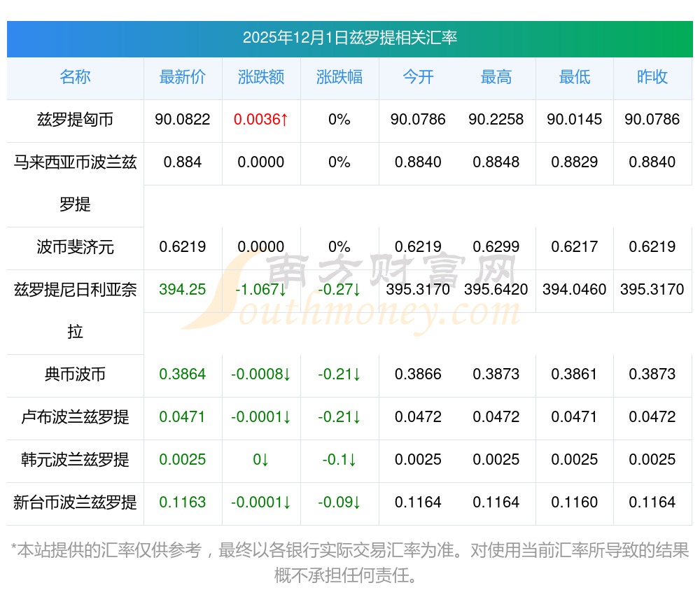Select the 昨收 column header
This screenshot has width=700, height=597.
[x=652, y=77]
